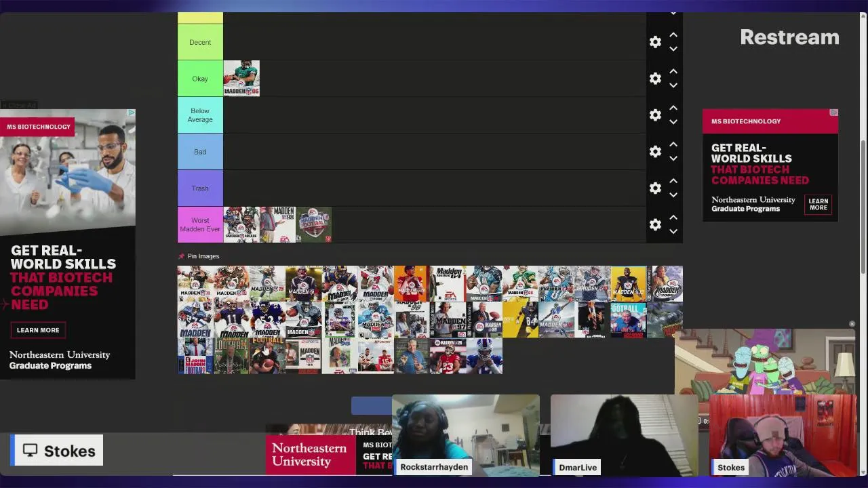Screen dimensions: 868x488
Task: Pick the Madden Football 64 cover
Action: pyautogui.click(x=448, y=283)
